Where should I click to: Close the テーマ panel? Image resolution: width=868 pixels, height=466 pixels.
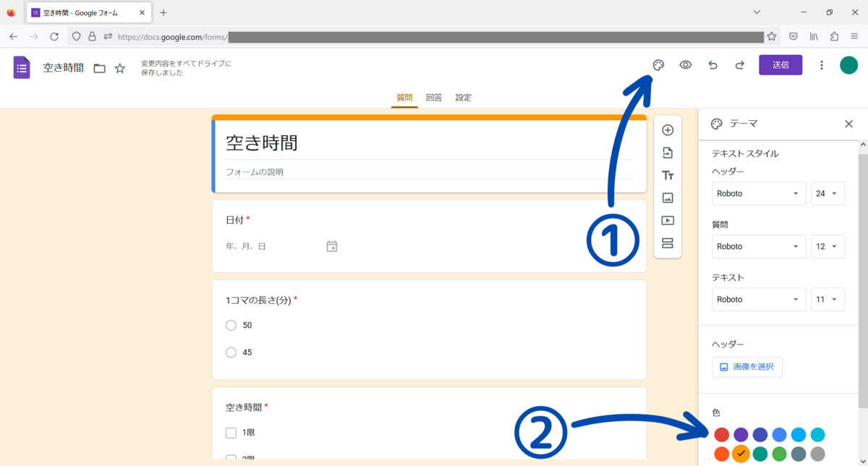click(x=849, y=124)
